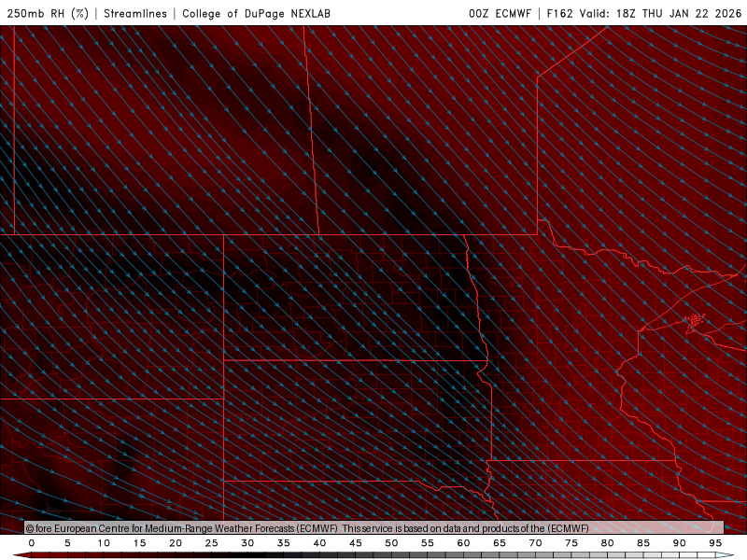Click the 'Streamlines' label in header
Viewport: 747px width, 560px height.
pyautogui.click(x=135, y=13)
